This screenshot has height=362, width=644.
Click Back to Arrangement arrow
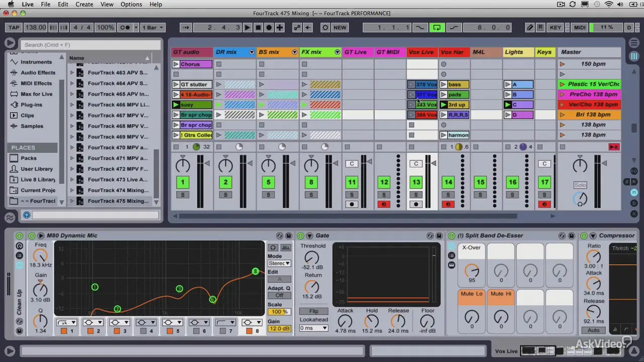pyautogui.click(x=308, y=28)
